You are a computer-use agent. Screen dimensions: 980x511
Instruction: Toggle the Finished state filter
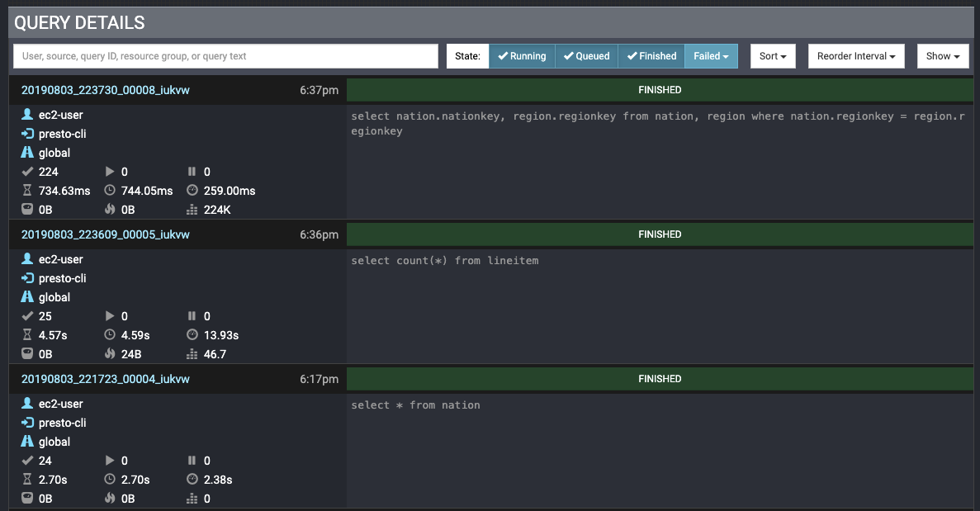651,56
